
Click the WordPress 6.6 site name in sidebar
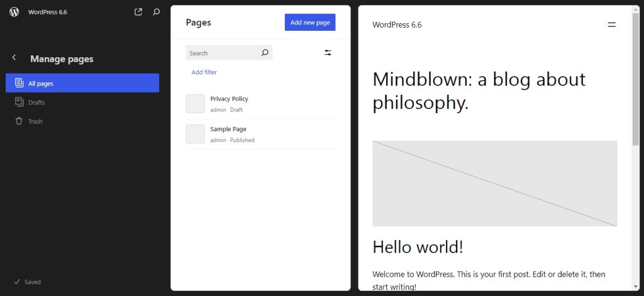click(x=48, y=12)
